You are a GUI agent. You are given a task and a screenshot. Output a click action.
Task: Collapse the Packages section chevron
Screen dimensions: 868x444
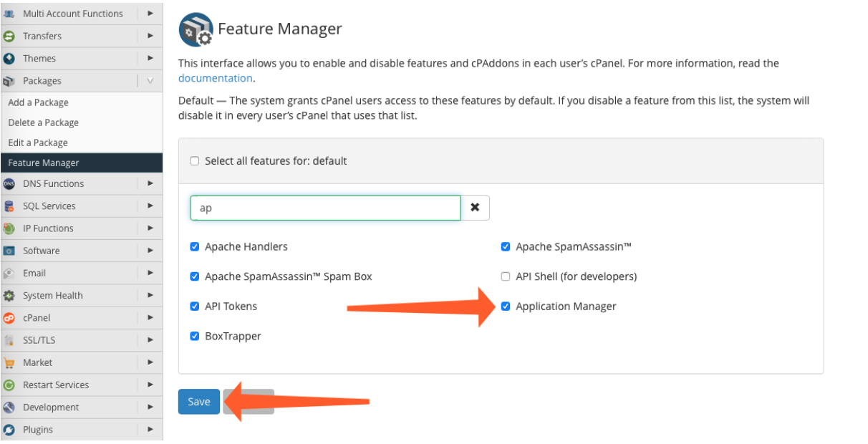[x=150, y=81]
